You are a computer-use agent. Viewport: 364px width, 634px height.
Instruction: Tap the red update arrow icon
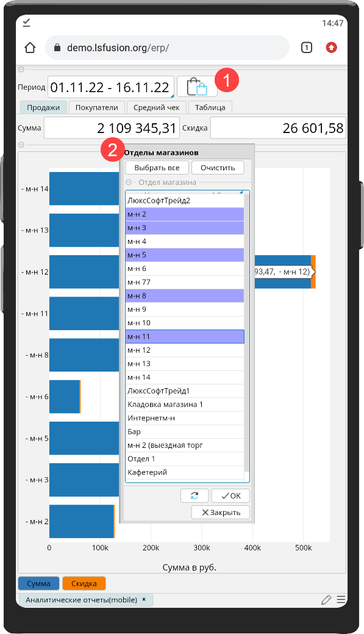[331, 48]
